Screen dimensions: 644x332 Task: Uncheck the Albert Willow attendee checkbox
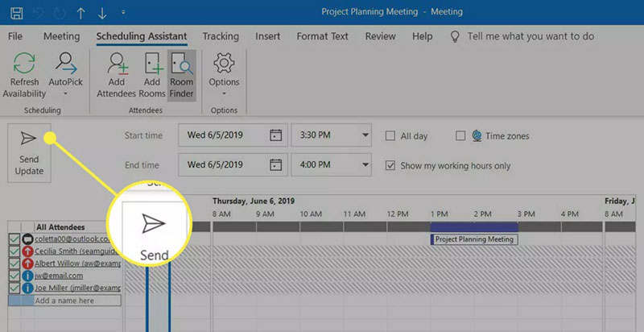pos(14,264)
